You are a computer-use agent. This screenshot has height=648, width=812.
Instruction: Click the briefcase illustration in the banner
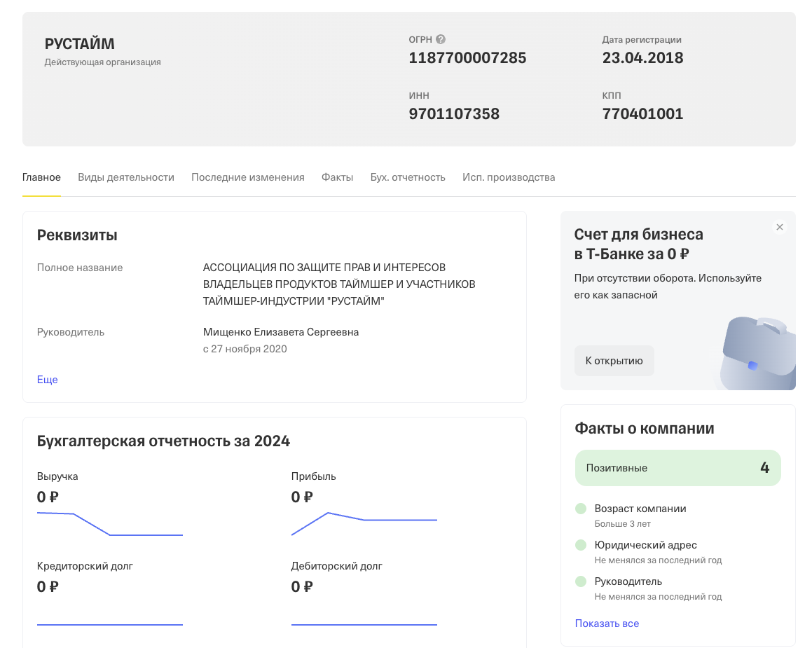(x=758, y=354)
